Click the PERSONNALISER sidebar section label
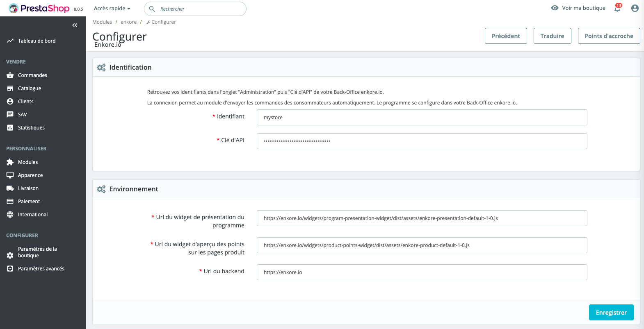Viewport: 644px width, 329px height. [x=26, y=149]
